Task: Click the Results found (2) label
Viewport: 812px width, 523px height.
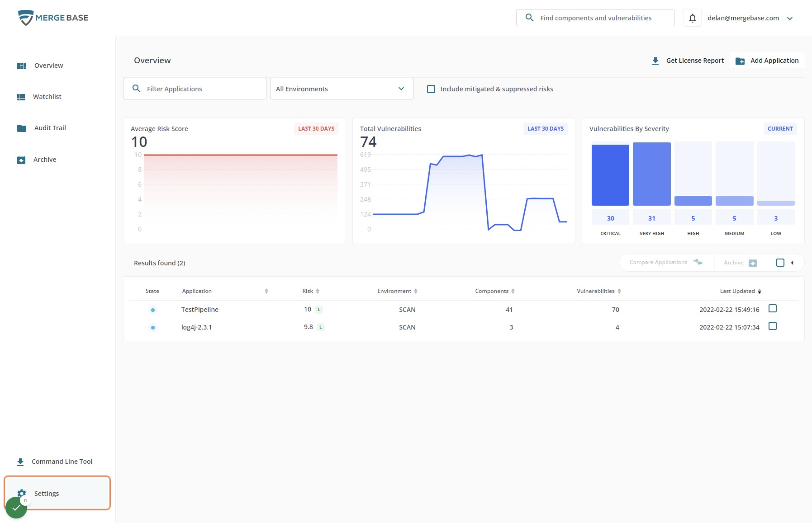Action: (160, 263)
